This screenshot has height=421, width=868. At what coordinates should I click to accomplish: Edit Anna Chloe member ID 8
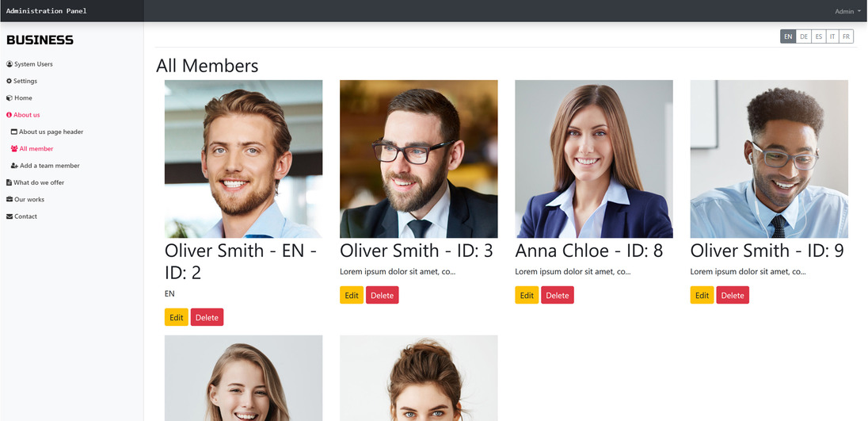[x=527, y=295]
